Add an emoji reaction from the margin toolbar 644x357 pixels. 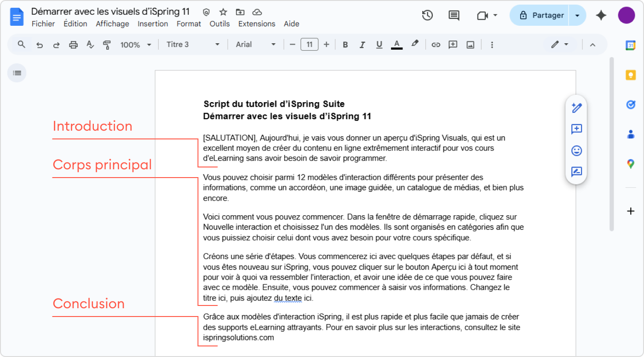click(576, 150)
